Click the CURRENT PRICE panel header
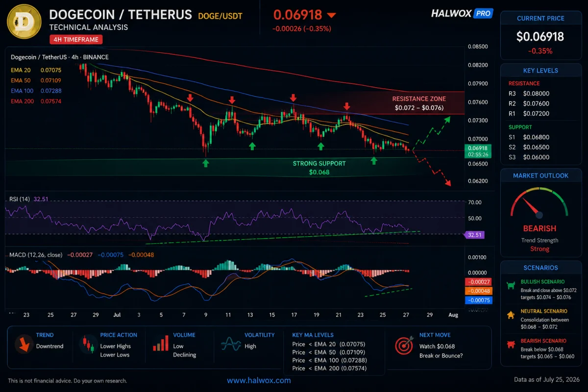This screenshot has height=392, width=588. pos(540,19)
